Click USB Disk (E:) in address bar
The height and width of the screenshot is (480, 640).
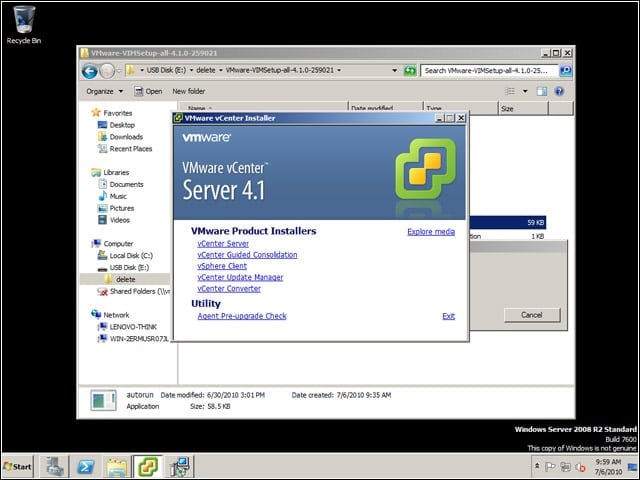(166, 70)
